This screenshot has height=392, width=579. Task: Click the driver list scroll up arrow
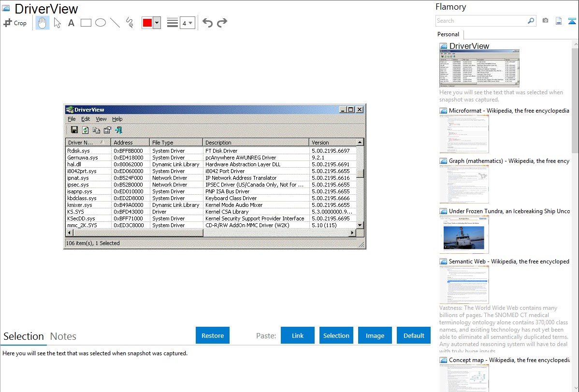(360, 142)
